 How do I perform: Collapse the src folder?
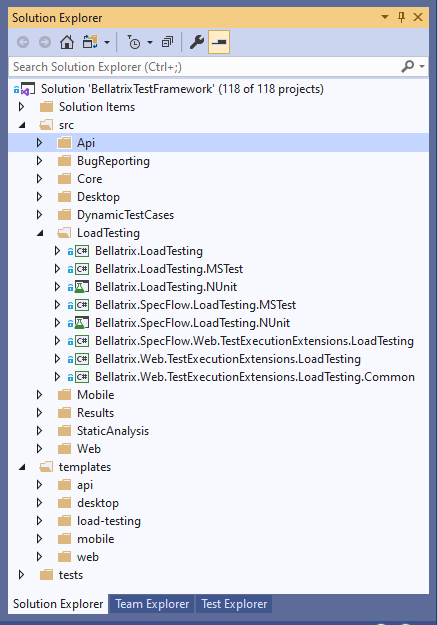22,125
